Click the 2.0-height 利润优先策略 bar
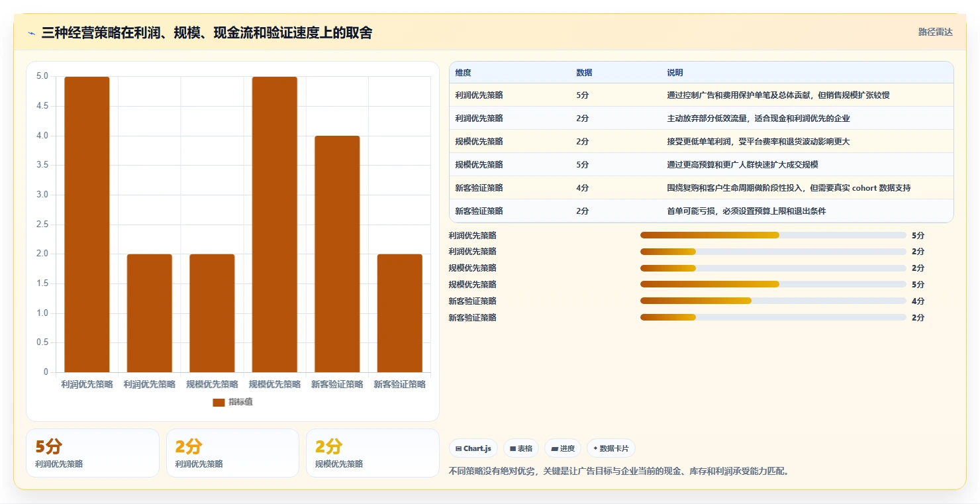Viewport: 980px width, 504px height. click(x=150, y=313)
